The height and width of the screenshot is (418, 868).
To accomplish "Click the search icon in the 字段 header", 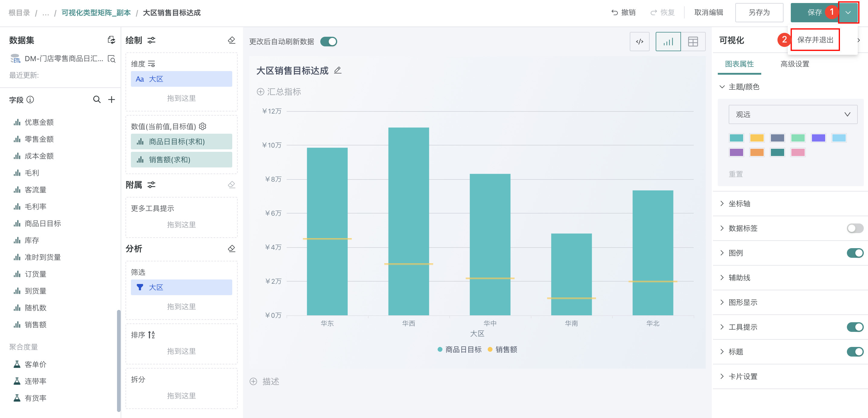I will click(x=97, y=100).
